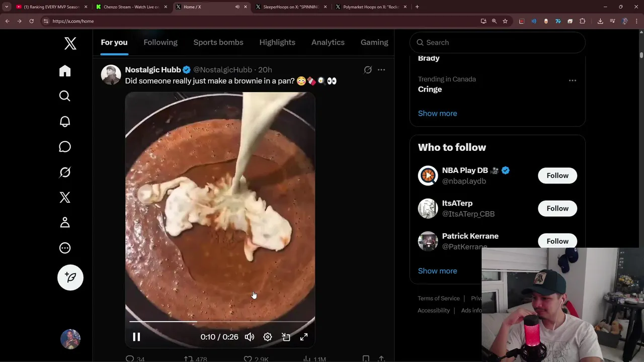
Task: Open the chat messages icon in sidebar
Action: click(x=65, y=147)
